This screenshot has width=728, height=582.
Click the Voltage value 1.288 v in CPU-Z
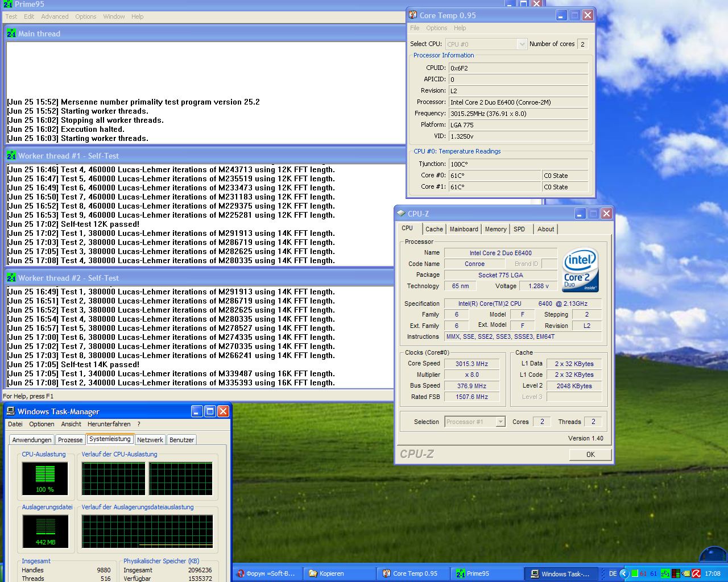[539, 286]
